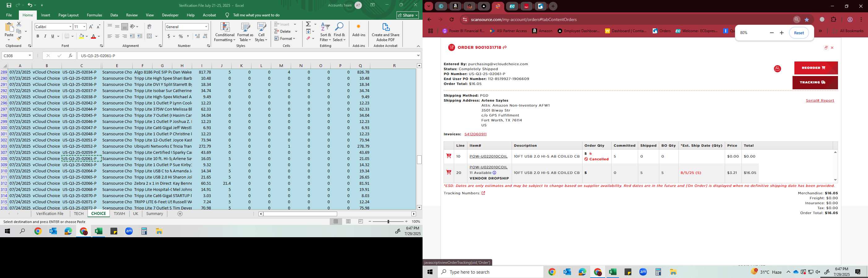Screen dimensions: 868x278
Task: Click the share arrow next to Order 9001031718
Action: (505, 48)
